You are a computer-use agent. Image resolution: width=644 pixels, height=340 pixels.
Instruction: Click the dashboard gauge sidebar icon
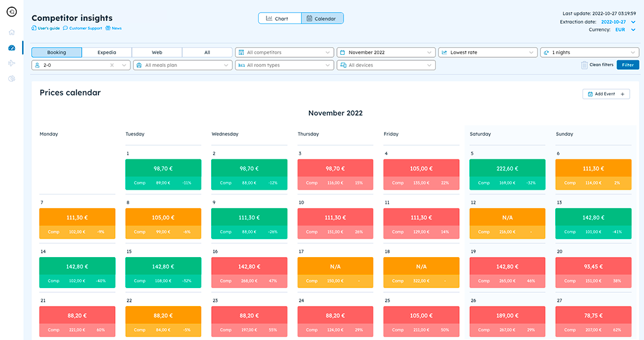coord(11,48)
